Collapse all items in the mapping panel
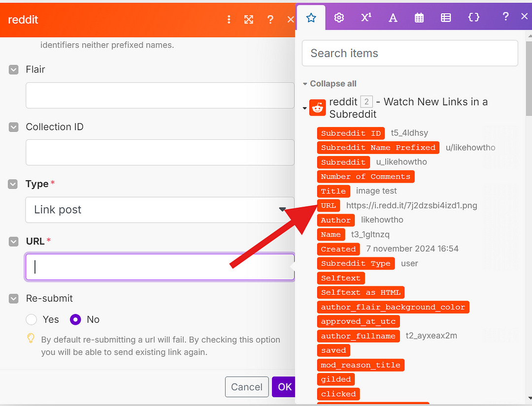This screenshot has width=532, height=406. tap(330, 84)
